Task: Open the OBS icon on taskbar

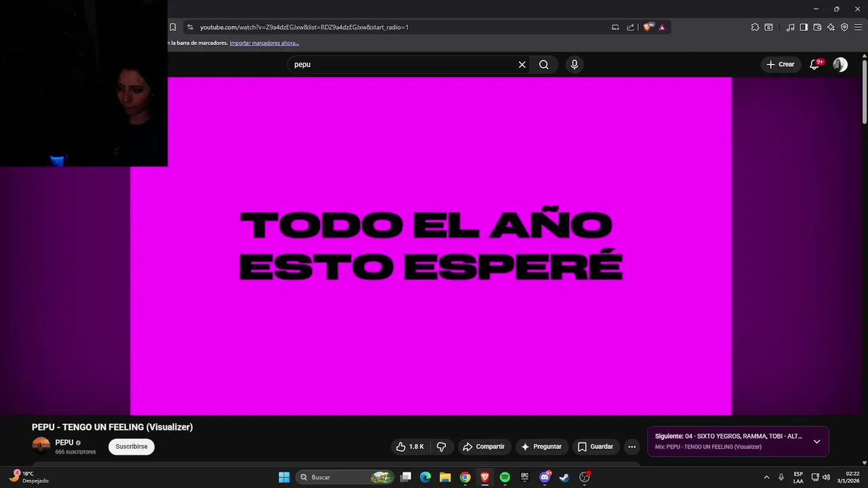Action: point(585,477)
